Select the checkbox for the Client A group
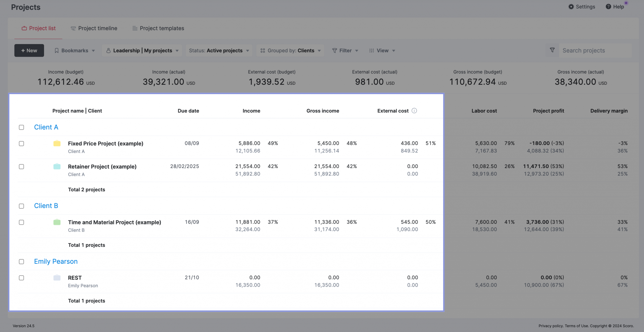The width and height of the screenshot is (644, 332). click(21, 127)
